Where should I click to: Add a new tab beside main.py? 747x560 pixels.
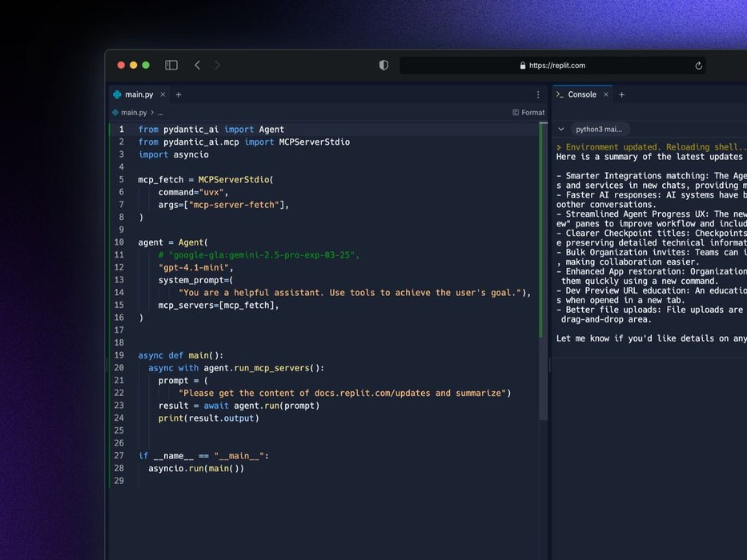coord(179,94)
